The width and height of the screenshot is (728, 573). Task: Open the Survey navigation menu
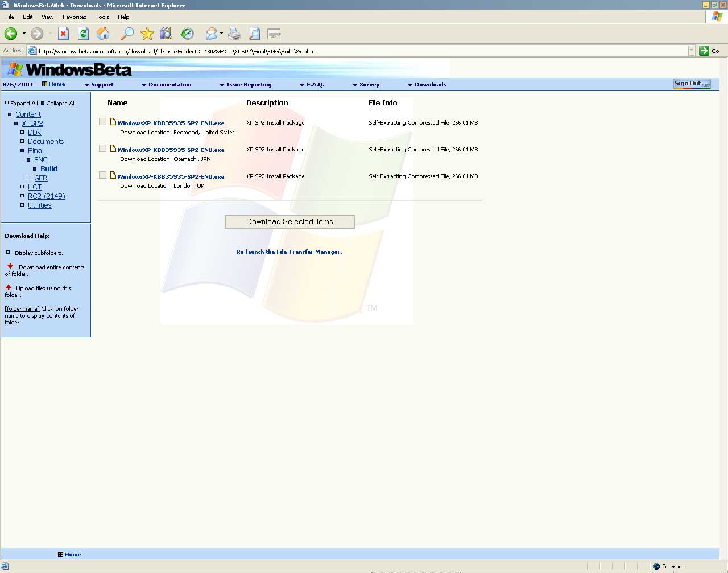pos(366,85)
